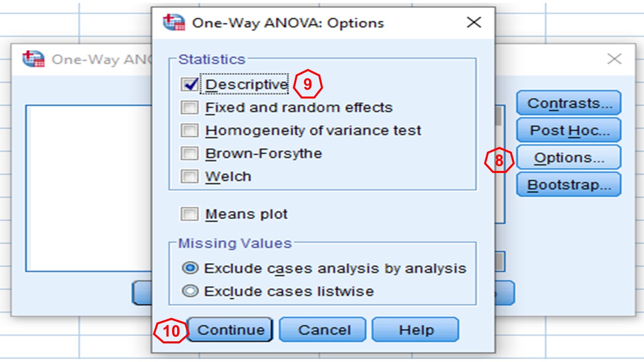The image size is (644, 362).
Task: Tick Homogeneity of variance test
Action: 190,131
